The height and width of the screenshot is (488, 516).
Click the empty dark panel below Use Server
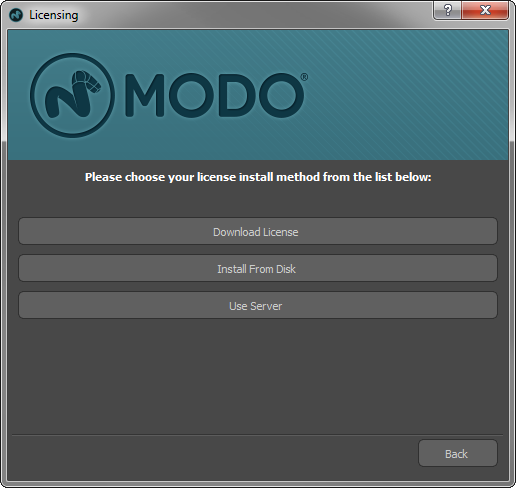pos(258,375)
